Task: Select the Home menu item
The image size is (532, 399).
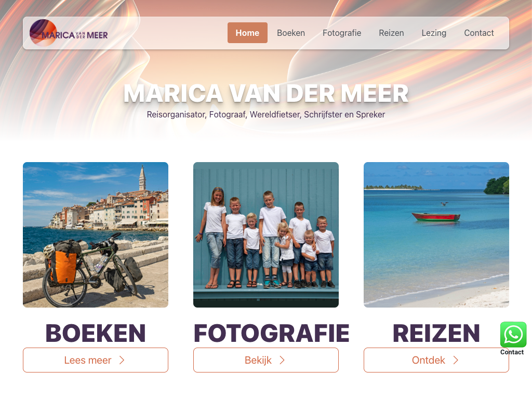Action: coord(247,33)
